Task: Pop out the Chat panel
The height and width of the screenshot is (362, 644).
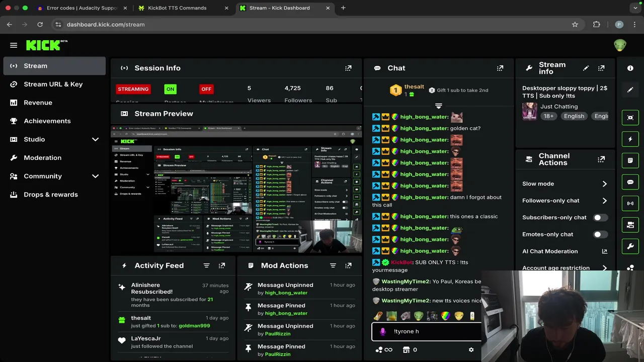Action: [500, 68]
